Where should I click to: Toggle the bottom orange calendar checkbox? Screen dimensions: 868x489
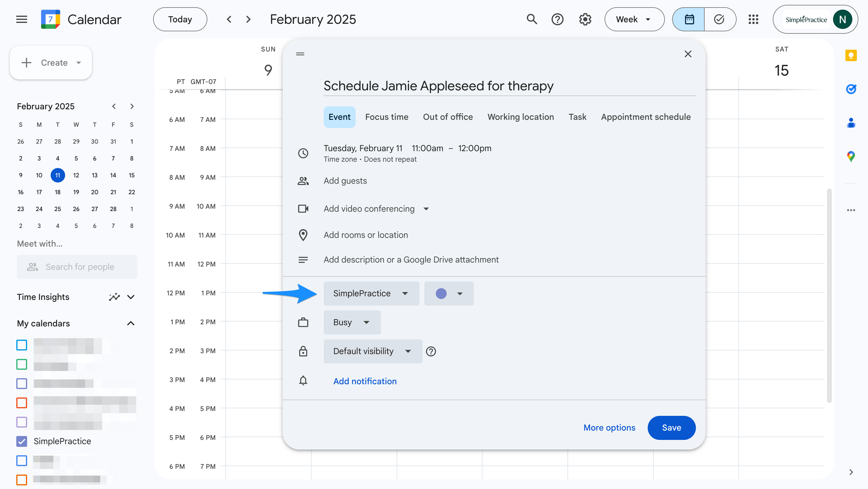[22, 479]
